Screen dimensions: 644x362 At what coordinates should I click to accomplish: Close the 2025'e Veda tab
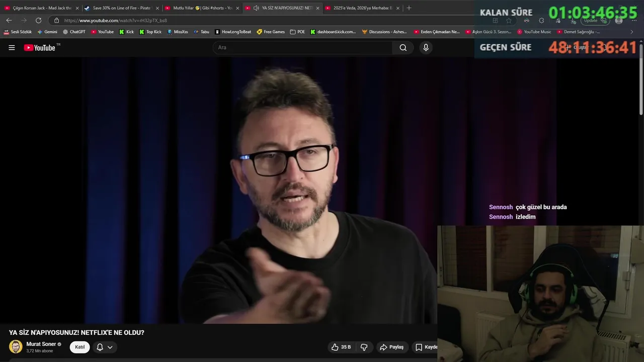click(x=397, y=8)
